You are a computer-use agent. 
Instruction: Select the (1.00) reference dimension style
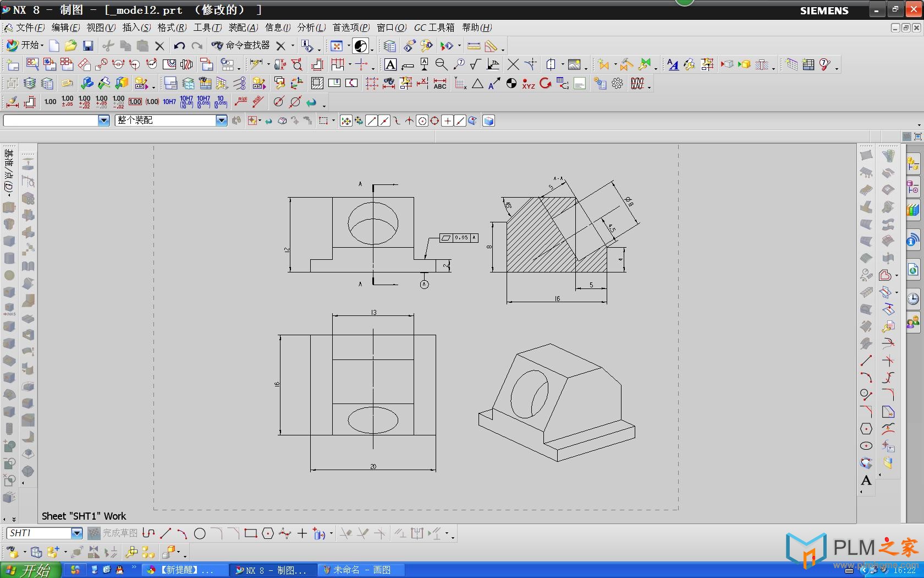pyautogui.click(x=152, y=102)
